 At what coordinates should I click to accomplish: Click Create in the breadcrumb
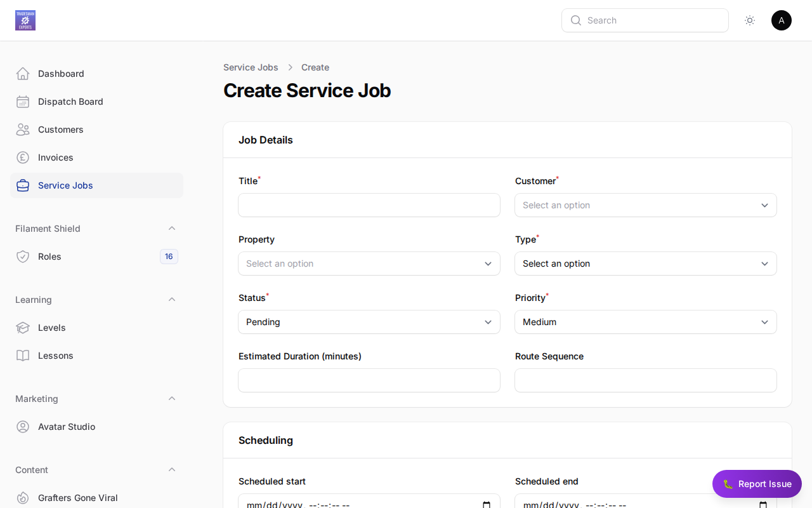(315, 67)
